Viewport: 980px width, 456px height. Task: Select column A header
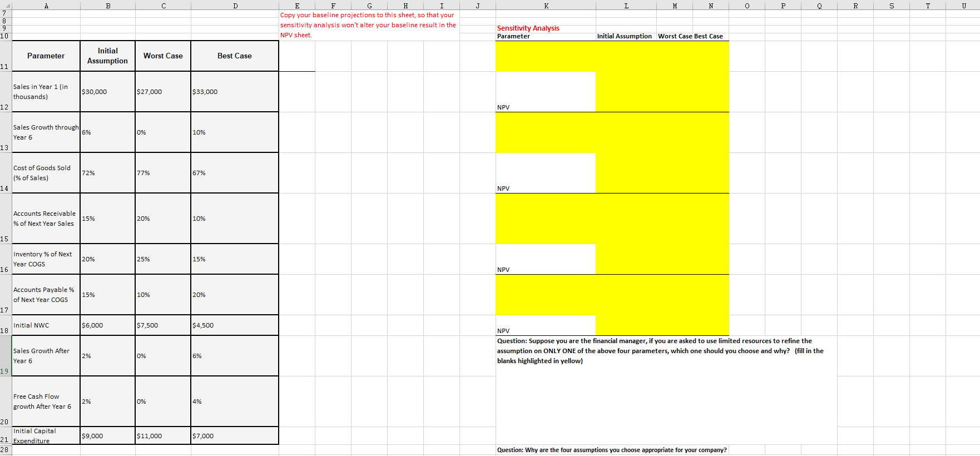coord(46,6)
